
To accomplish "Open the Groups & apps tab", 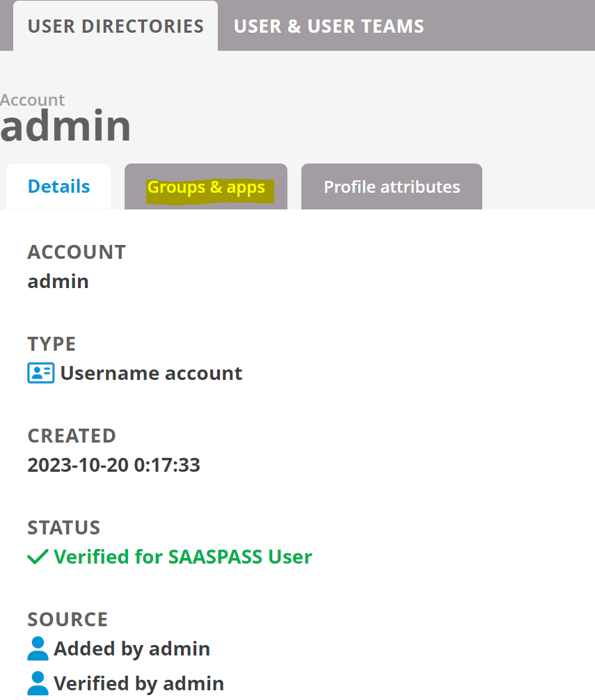I will (x=206, y=186).
